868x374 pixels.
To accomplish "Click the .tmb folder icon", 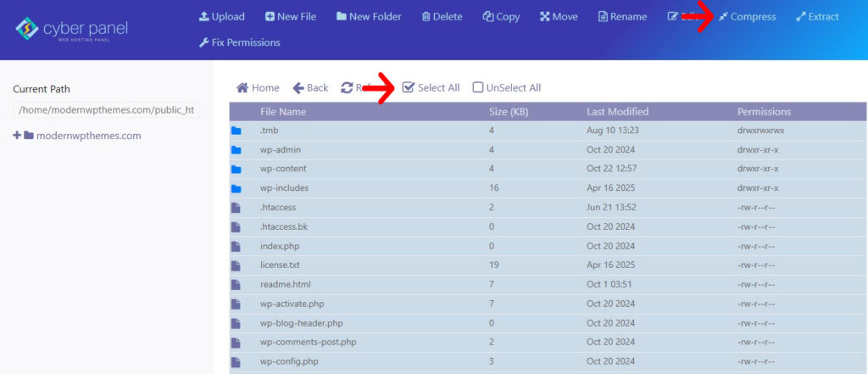I will click(x=236, y=131).
